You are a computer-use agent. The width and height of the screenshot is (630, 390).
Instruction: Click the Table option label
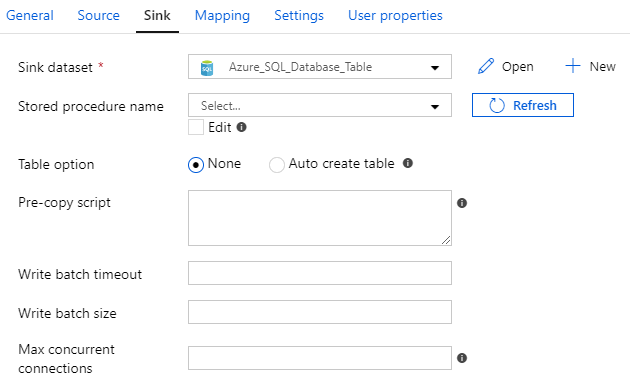coord(56,165)
